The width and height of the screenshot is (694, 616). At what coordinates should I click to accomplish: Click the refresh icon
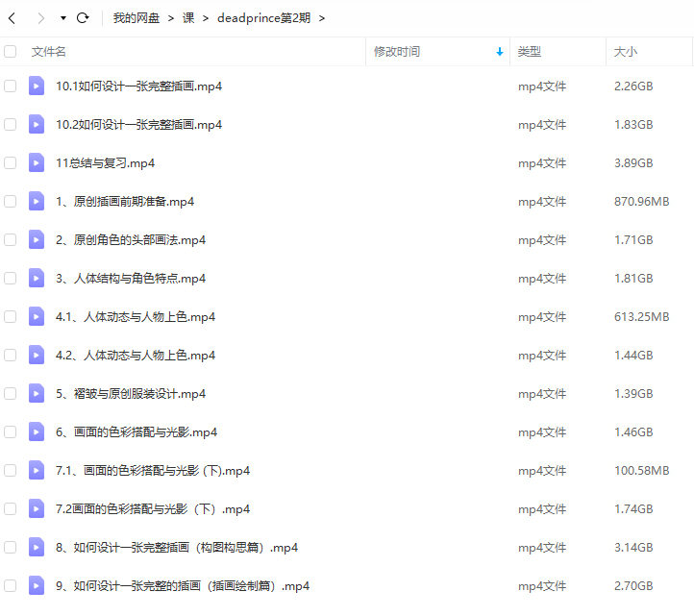(83, 18)
